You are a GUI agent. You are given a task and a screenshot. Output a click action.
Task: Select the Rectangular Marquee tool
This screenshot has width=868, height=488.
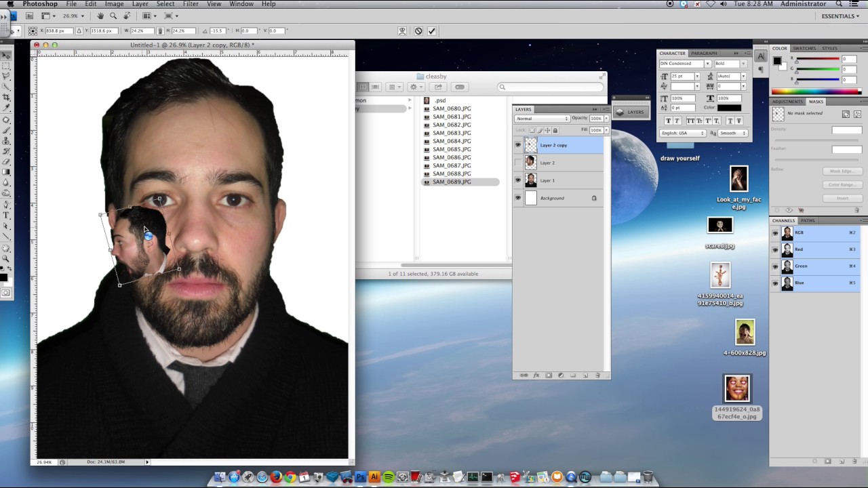coord(6,66)
